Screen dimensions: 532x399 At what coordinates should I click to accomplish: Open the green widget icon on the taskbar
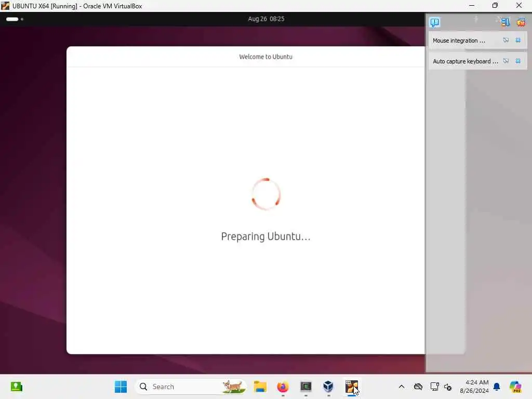(x=16, y=387)
